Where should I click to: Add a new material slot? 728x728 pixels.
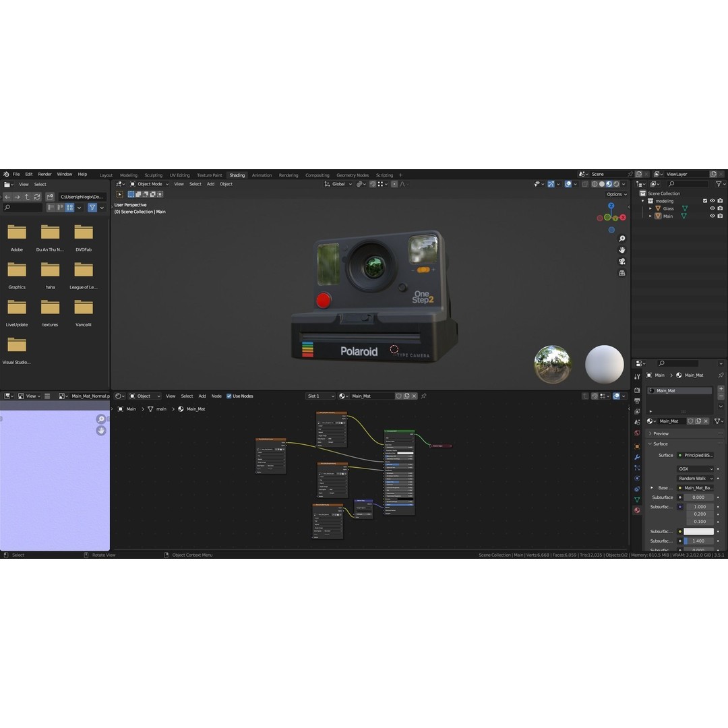pos(721,389)
